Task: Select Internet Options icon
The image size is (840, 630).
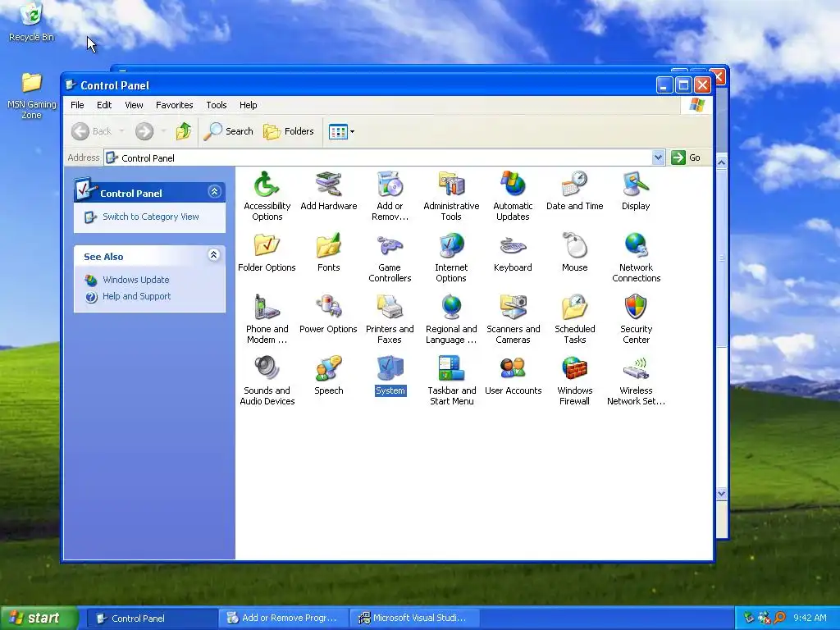Action: tap(451, 258)
